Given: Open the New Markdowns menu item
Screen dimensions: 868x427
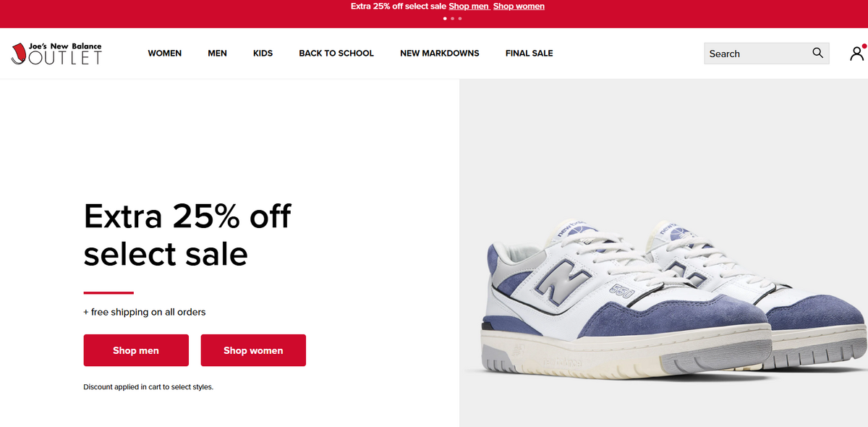Looking at the screenshot, I should coord(439,54).
